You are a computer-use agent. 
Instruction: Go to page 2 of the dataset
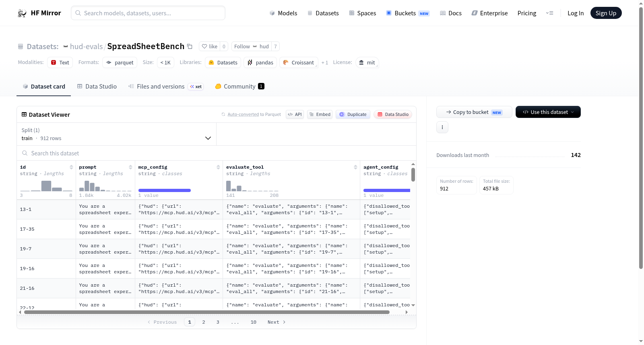tap(204, 322)
